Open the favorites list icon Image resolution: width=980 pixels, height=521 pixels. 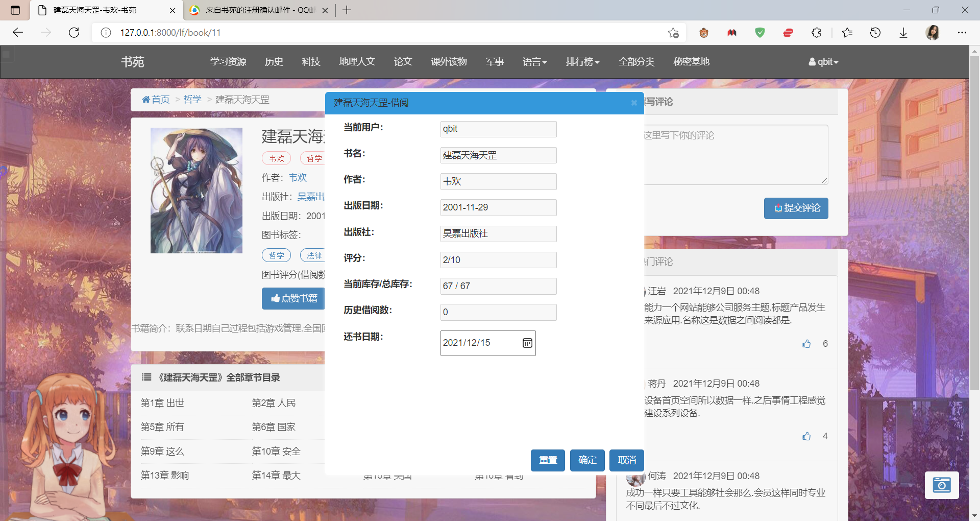coord(847,33)
